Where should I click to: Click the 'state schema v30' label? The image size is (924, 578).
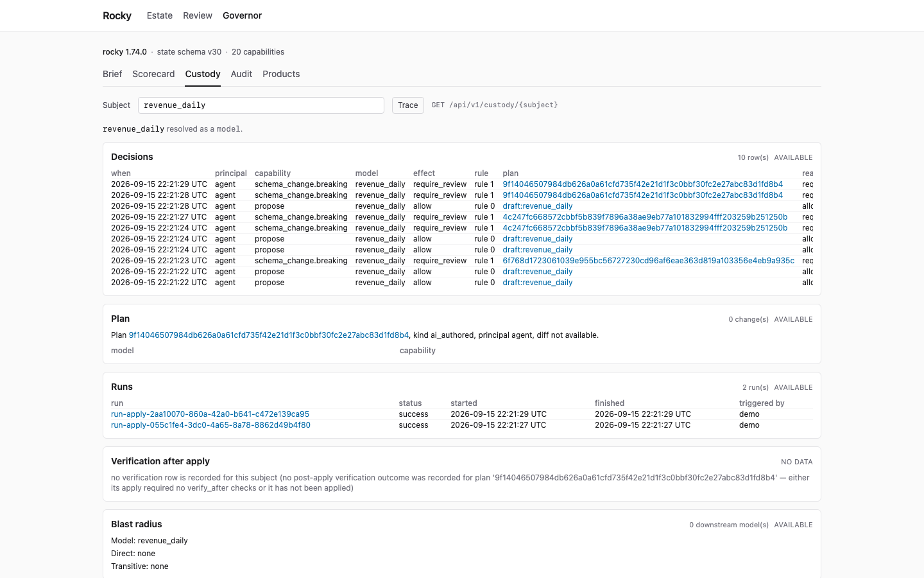(x=189, y=52)
